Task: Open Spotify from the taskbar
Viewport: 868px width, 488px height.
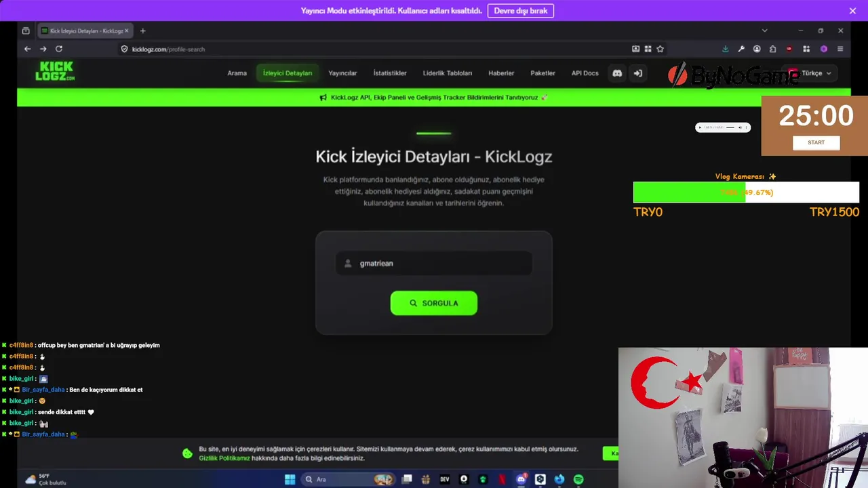Action: pos(578,479)
